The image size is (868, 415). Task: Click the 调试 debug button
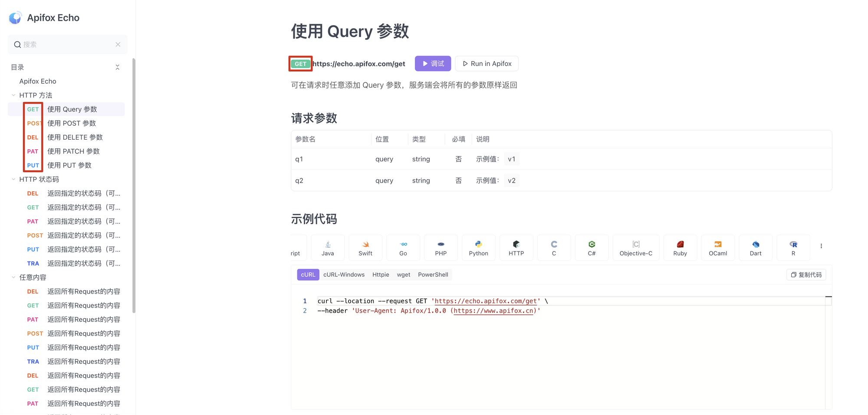click(433, 64)
